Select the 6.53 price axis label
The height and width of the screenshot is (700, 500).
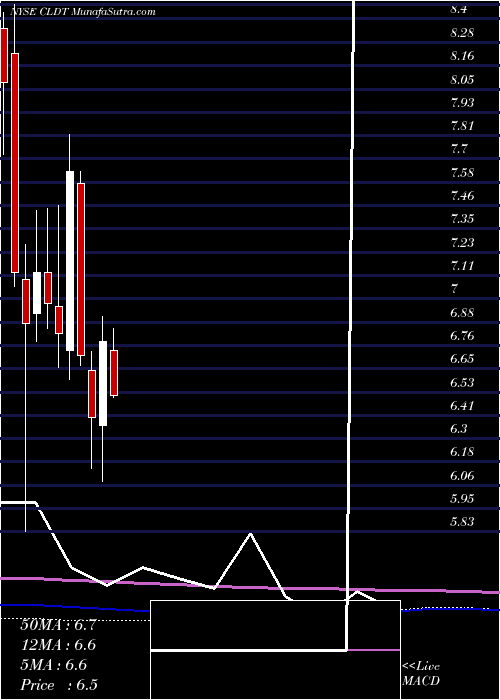pyautogui.click(x=462, y=383)
